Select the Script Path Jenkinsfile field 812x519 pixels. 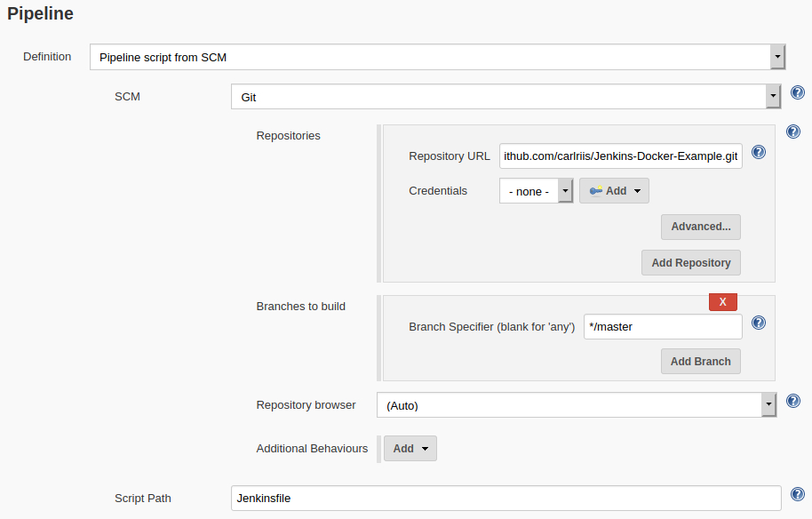tap(506, 499)
